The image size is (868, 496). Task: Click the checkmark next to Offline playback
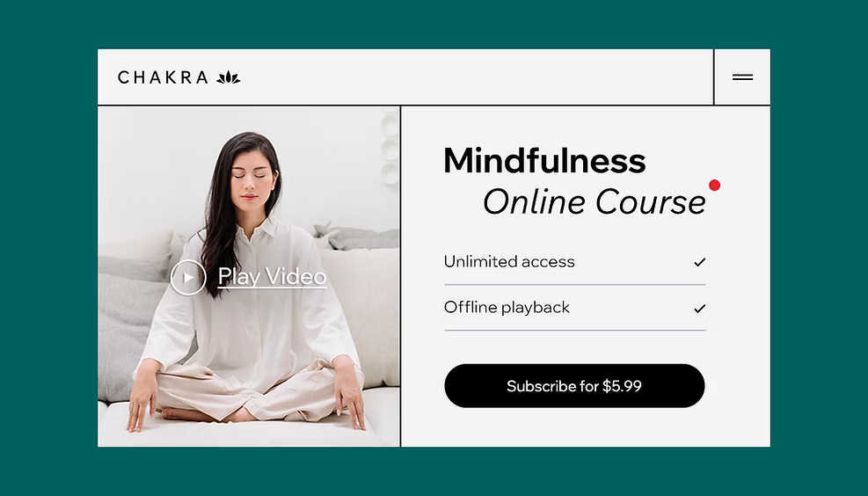pyautogui.click(x=700, y=308)
